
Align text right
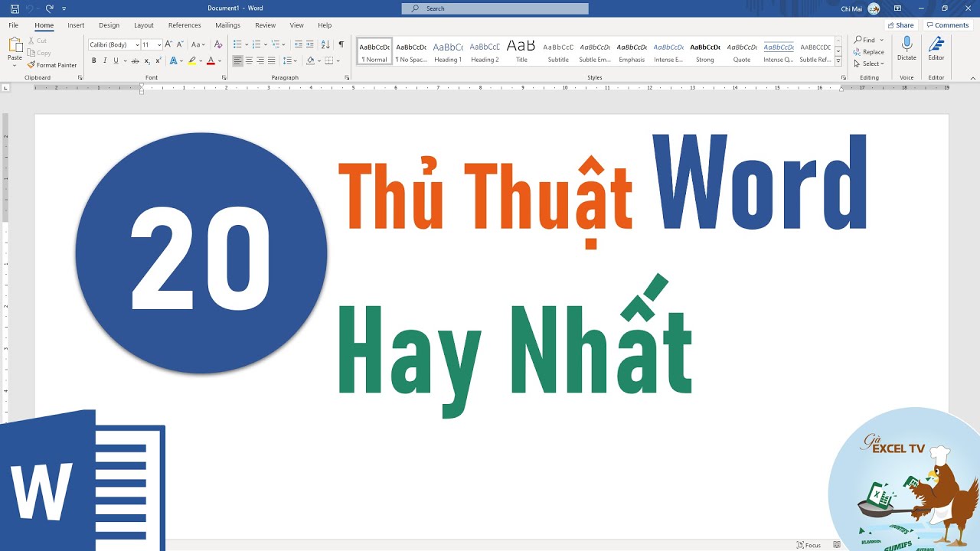[x=260, y=60]
